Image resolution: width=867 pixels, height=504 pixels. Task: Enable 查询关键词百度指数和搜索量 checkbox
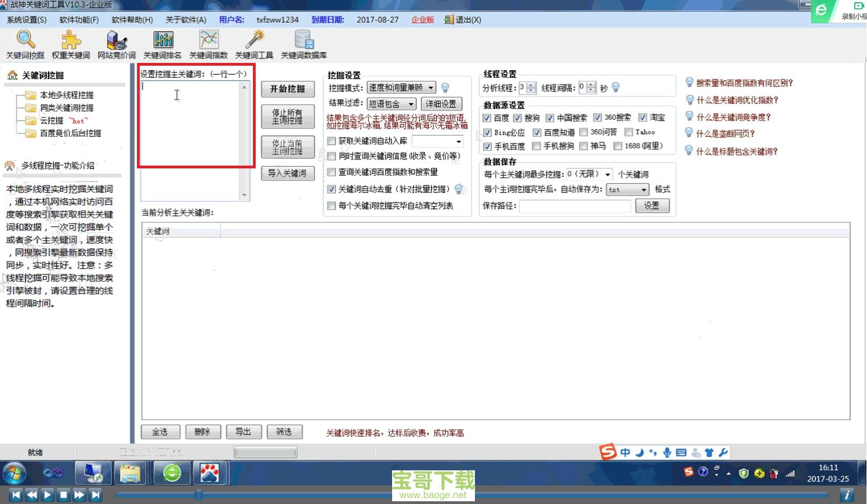coord(331,172)
